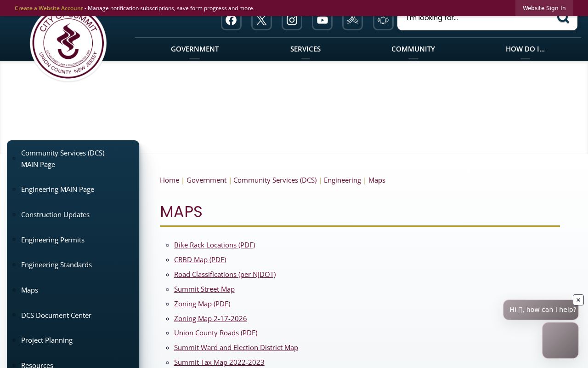Image resolution: width=588 pixels, height=368 pixels.
Task: Click the Community Services (DCS) breadcrumb link
Action: coord(275,180)
